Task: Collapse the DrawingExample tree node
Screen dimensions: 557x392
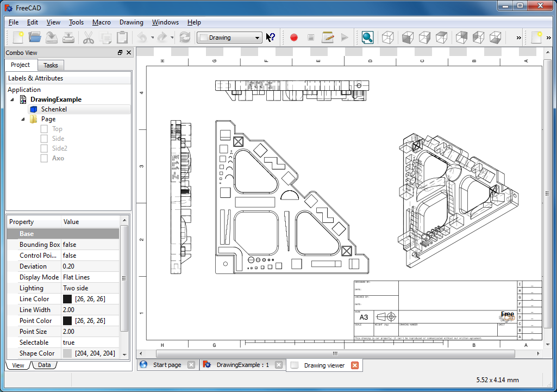Action: pyautogui.click(x=12, y=99)
